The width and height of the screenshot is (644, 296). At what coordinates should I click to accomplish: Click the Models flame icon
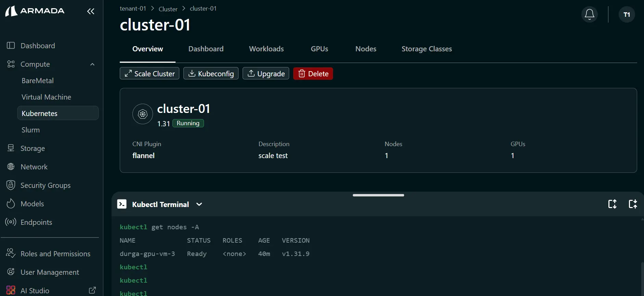(11, 204)
